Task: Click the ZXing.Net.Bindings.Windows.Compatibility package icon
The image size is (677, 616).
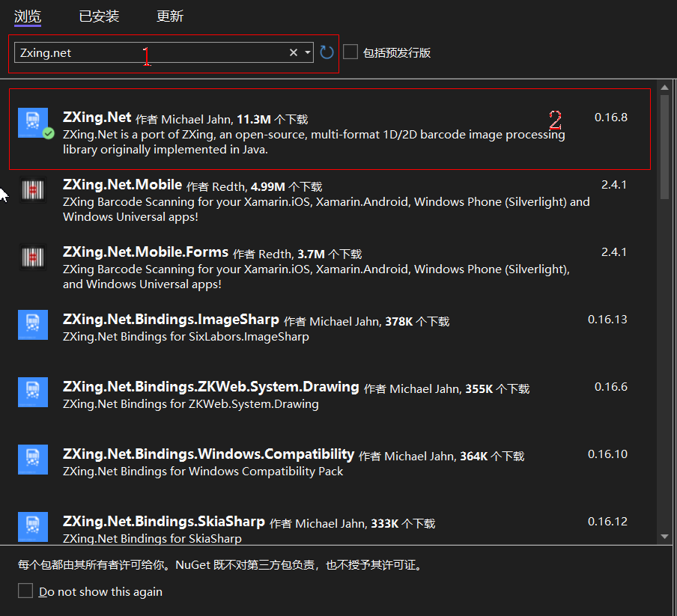Action: (33, 460)
